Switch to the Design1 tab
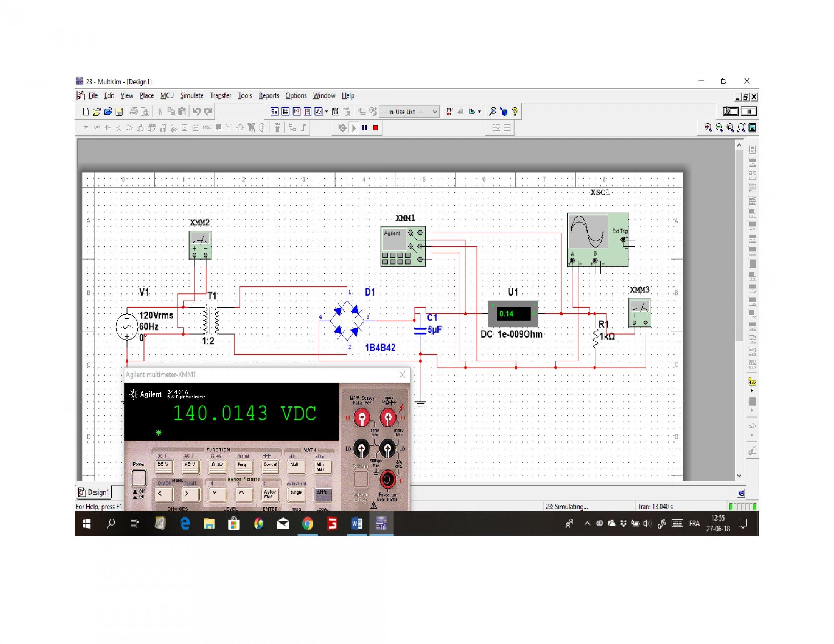834x644 pixels. [94, 492]
